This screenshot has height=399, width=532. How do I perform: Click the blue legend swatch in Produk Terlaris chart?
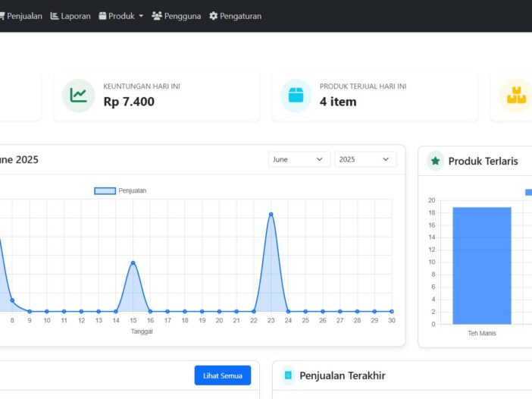(x=529, y=192)
